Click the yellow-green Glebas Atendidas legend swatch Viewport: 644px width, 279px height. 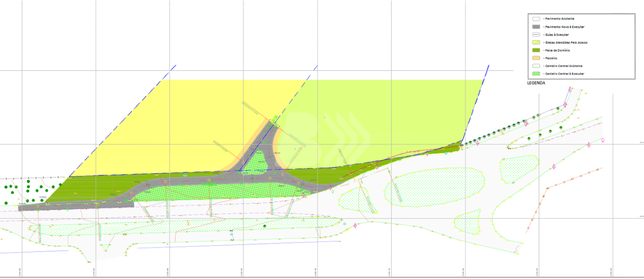click(x=536, y=42)
